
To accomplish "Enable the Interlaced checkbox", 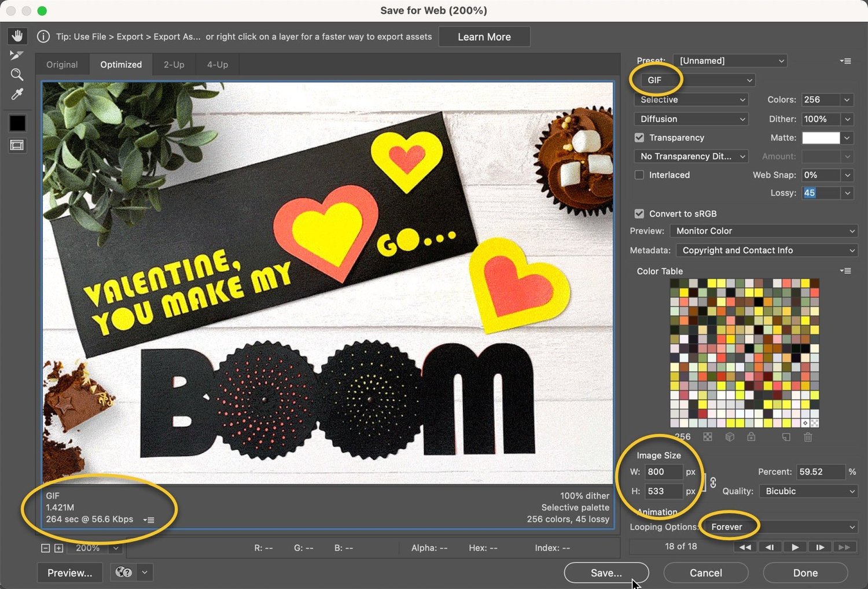I will 639,175.
